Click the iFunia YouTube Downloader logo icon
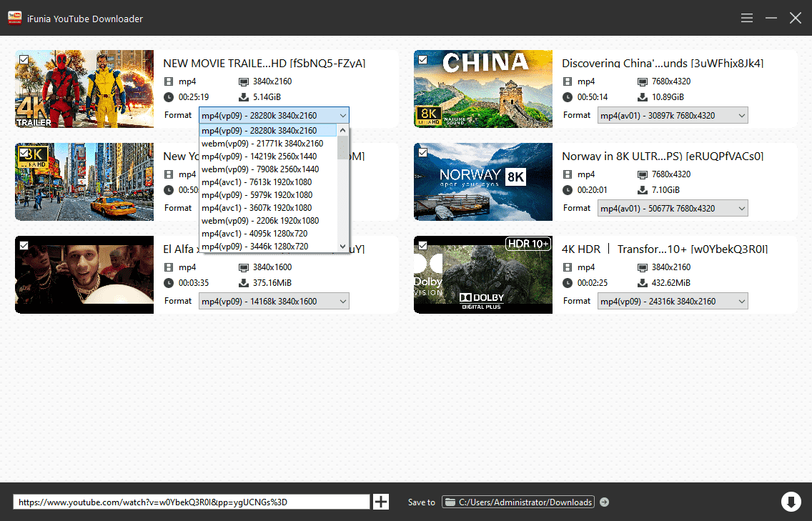The height and width of the screenshot is (521, 812). tap(14, 19)
